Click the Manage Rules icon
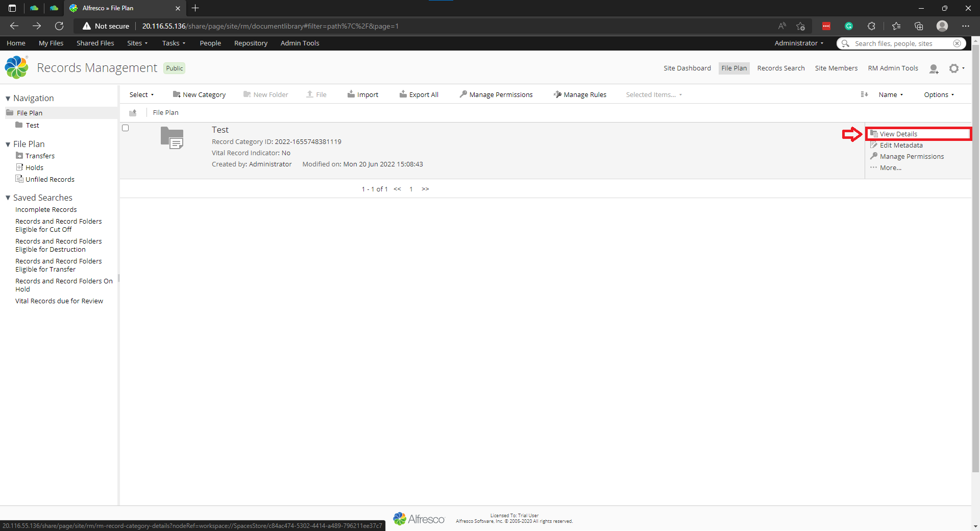Viewport: 980px width, 531px height. 557,94
